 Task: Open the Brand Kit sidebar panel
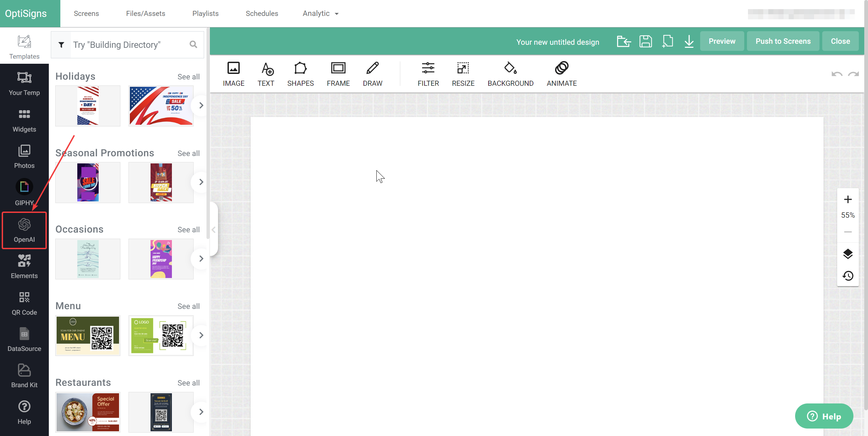24,376
